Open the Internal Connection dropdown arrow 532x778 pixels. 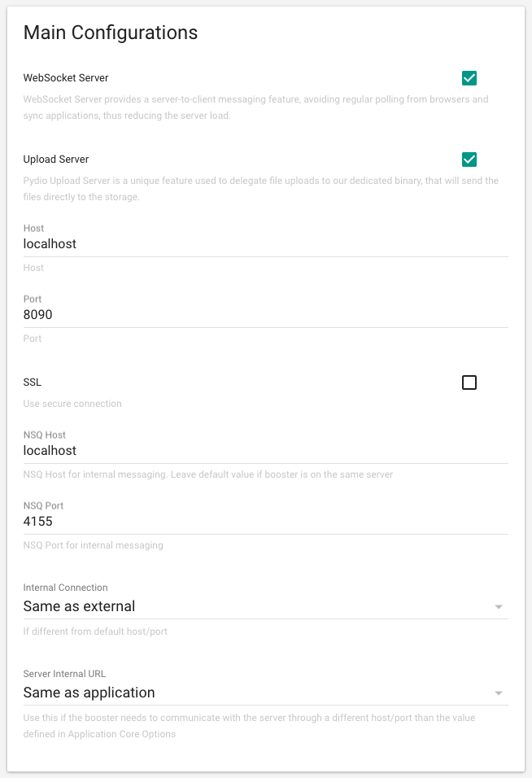pos(499,607)
